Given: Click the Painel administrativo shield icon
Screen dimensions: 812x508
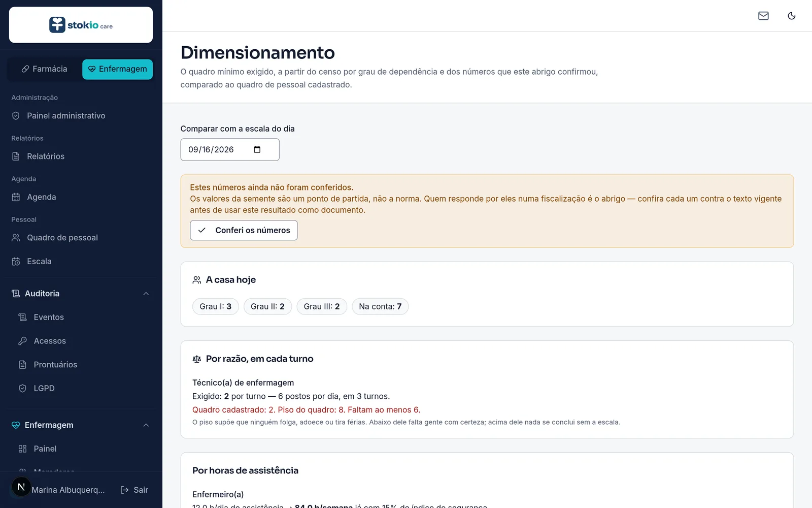Looking at the screenshot, I should click(x=16, y=116).
